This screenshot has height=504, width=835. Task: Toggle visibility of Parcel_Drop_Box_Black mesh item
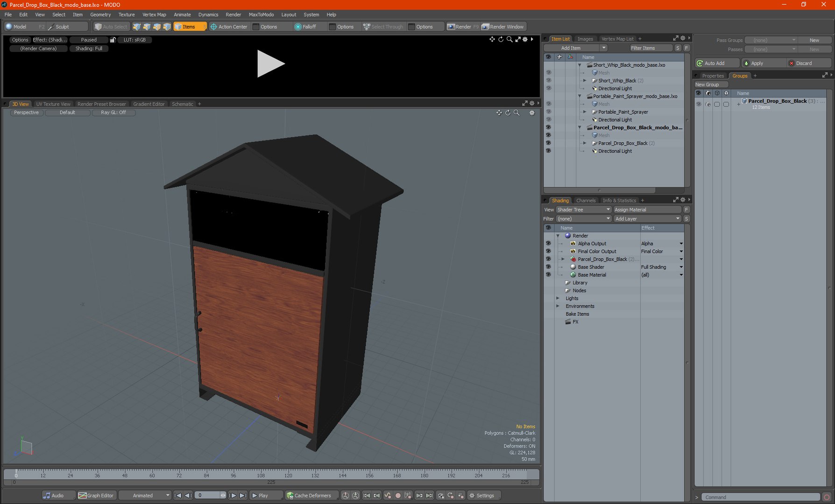(x=548, y=143)
